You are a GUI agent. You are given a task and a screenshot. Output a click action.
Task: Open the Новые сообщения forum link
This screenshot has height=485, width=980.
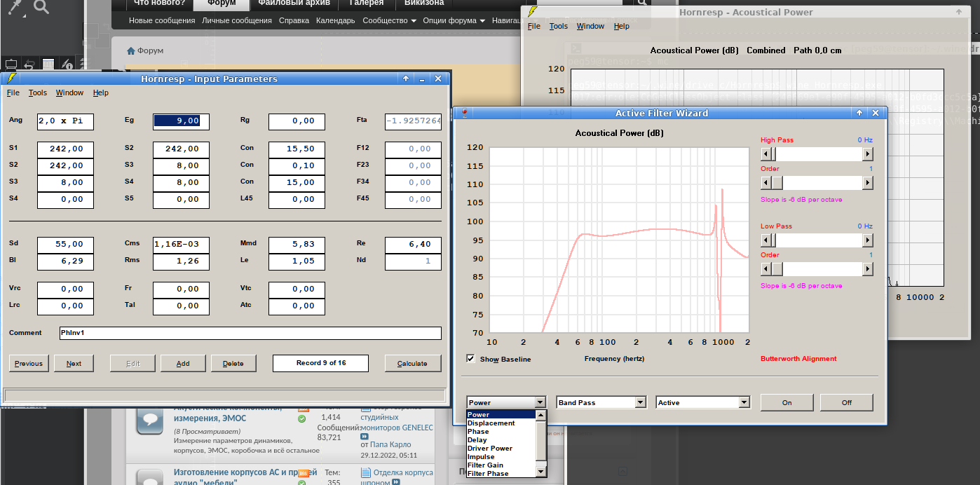[x=162, y=21]
